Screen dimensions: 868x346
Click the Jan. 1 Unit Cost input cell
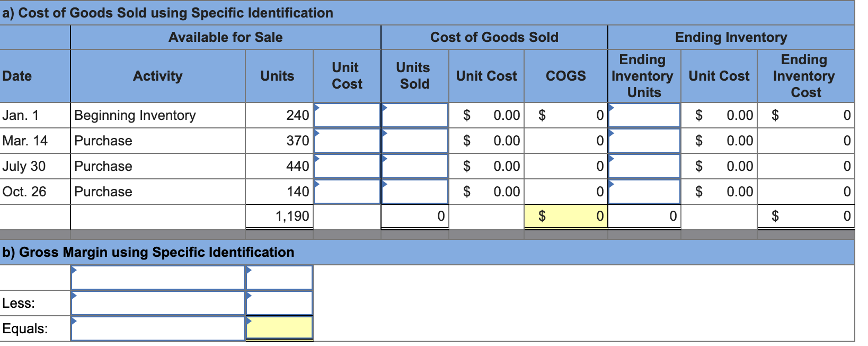tap(347, 115)
